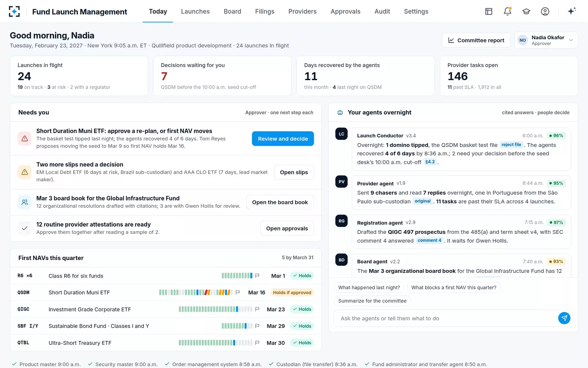
Task: Expand the Nadia Okafor user menu
Action: 546,40
